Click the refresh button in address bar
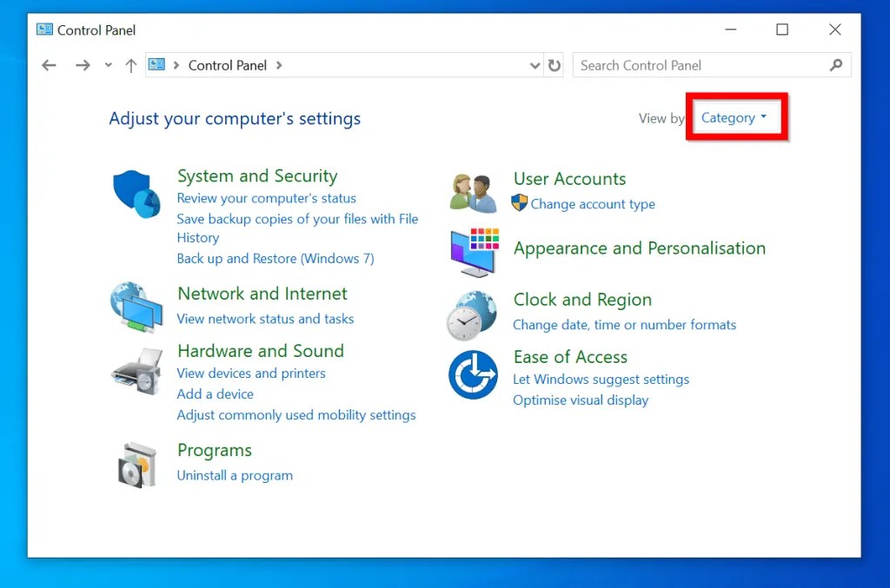Screen dimensions: 890x588 pos(555,65)
